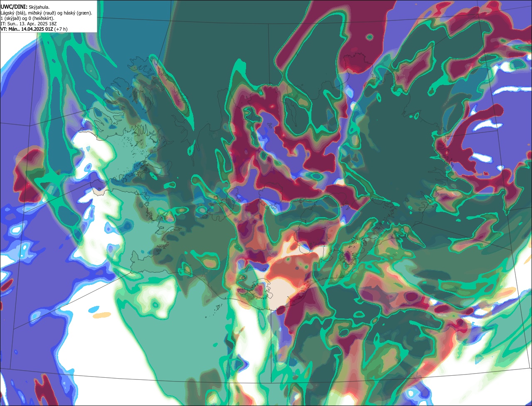The width and height of the screenshot is (532, 406).
Task: Click the "1 (skýjað) og 0 (heiðskírt)." line
Action: click(x=27, y=18)
